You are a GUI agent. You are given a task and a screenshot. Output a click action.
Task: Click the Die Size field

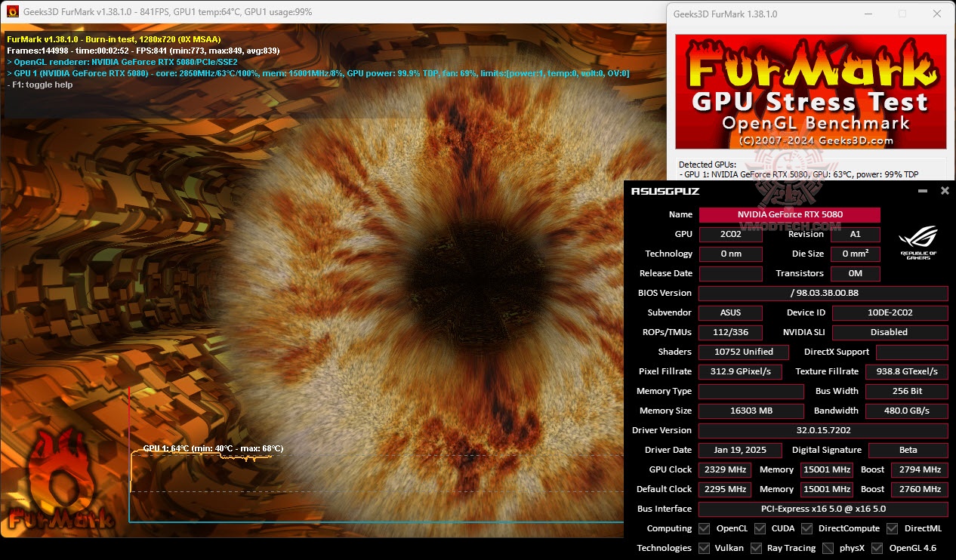[856, 254]
